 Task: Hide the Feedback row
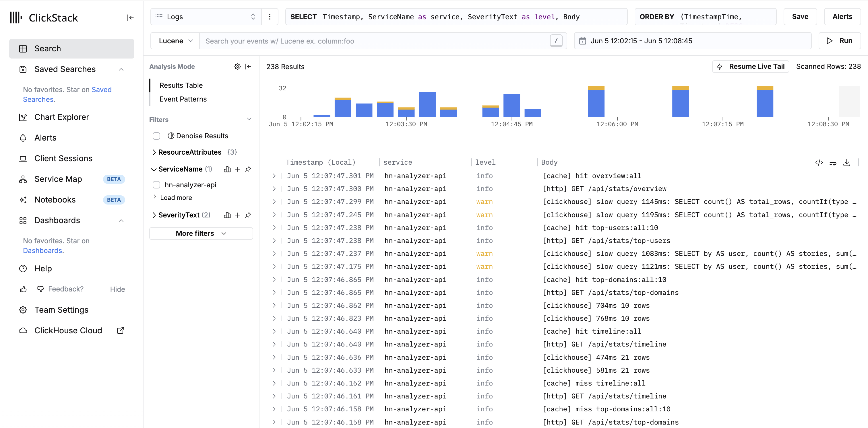point(117,289)
